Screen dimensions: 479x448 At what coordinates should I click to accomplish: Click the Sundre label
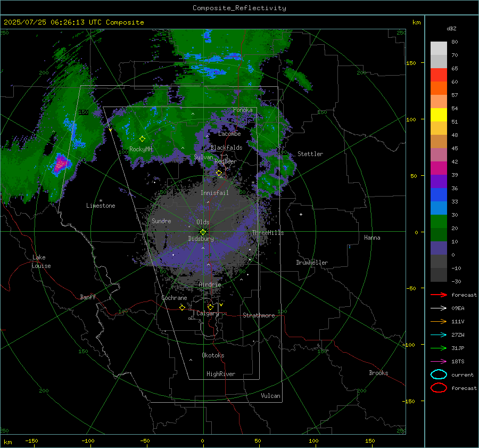(161, 221)
